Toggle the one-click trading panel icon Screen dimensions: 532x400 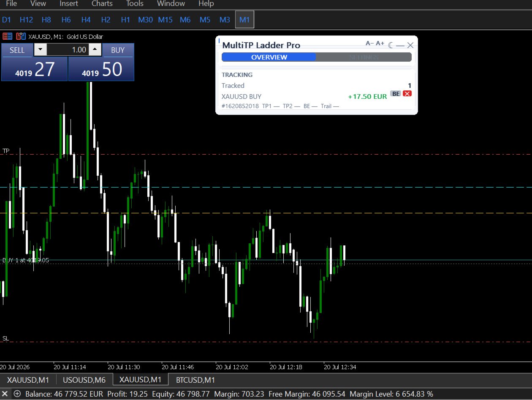[x=8, y=36]
